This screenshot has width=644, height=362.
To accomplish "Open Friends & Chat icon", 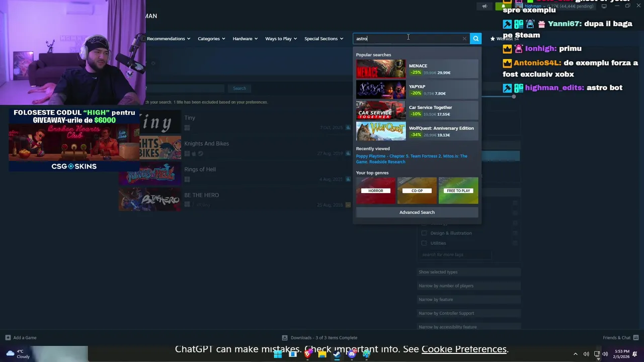I will pyautogui.click(x=636, y=338).
